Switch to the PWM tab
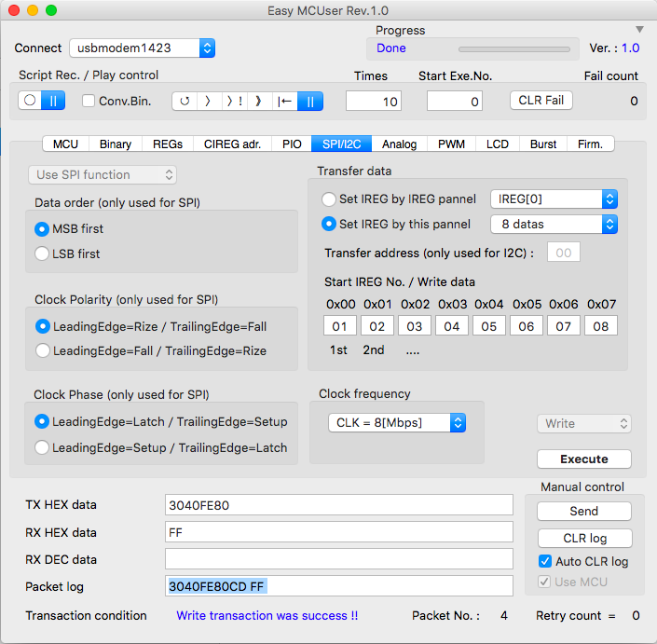This screenshot has width=657, height=644. pyautogui.click(x=451, y=144)
